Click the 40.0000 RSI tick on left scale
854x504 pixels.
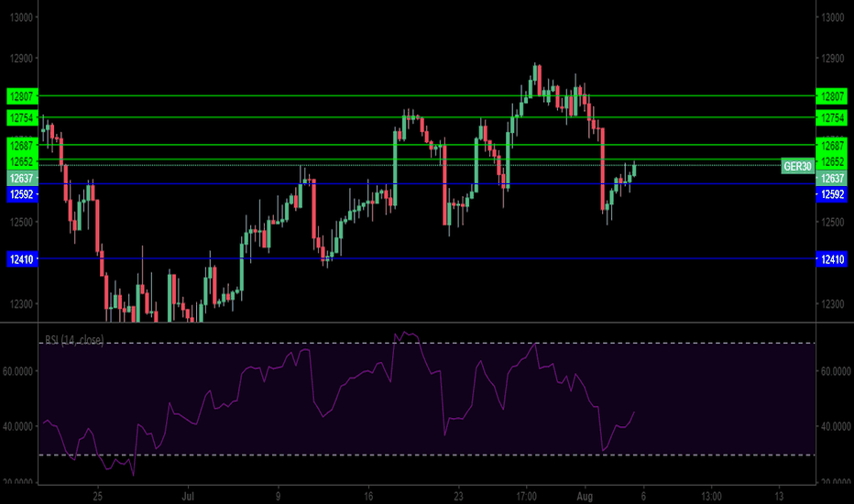click(18, 426)
